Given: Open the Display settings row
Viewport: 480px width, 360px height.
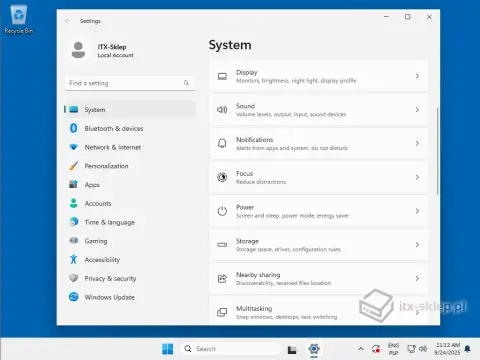Looking at the screenshot, I should point(319,76).
